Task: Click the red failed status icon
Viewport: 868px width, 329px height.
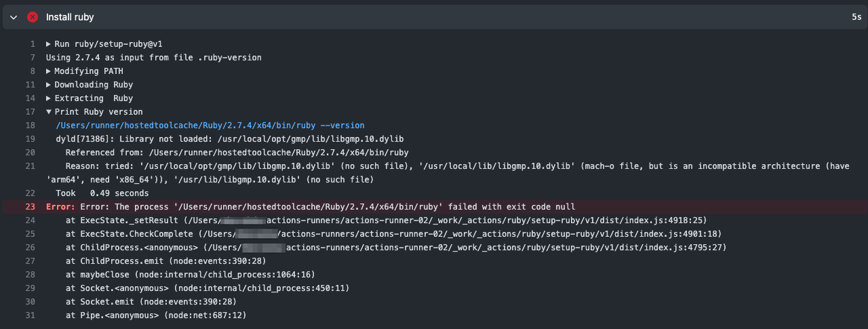Action: tap(32, 17)
